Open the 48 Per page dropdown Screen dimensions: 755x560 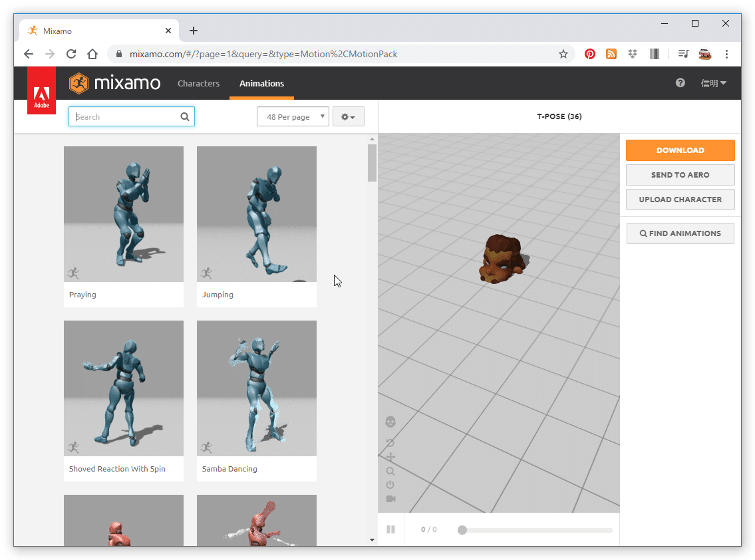click(x=293, y=116)
